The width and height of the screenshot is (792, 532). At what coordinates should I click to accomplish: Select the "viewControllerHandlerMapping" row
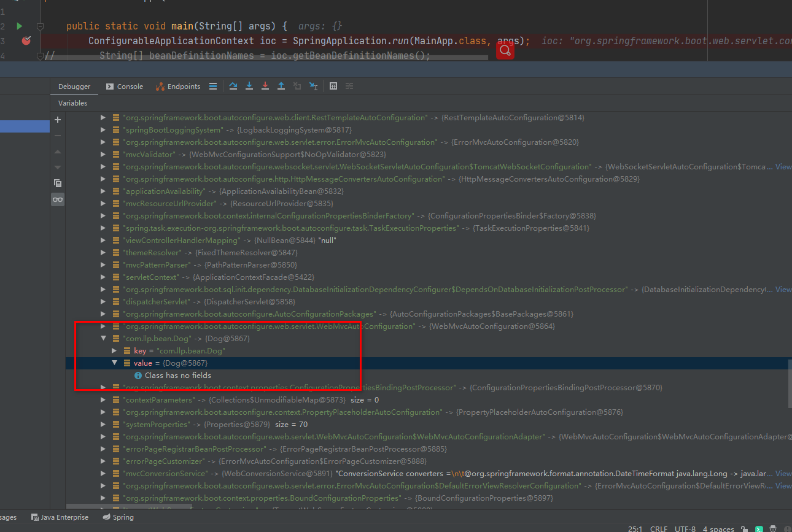click(x=429, y=240)
